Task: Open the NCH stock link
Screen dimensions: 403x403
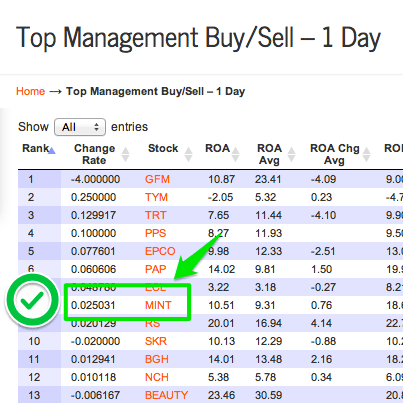Action: click(x=157, y=377)
